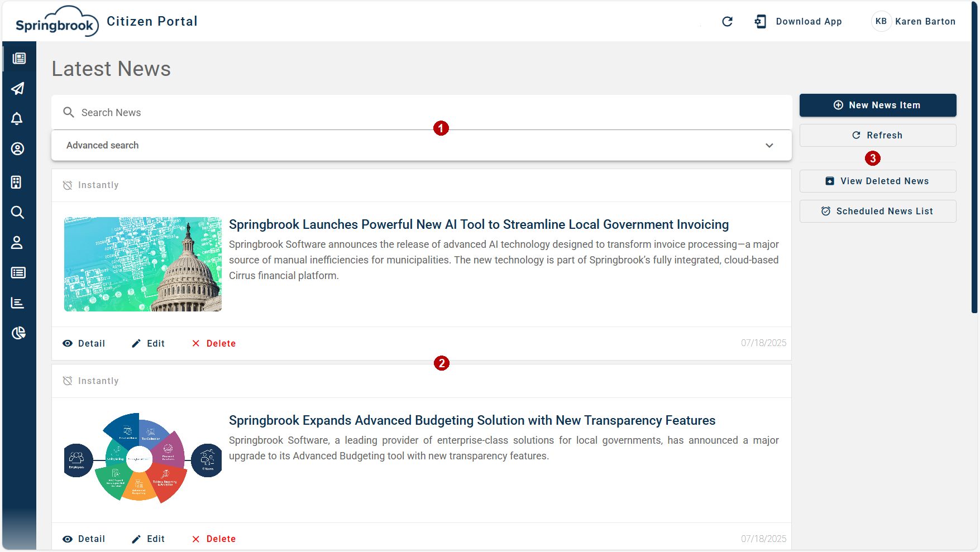The image size is (980, 552).
Task: Click the magnifier search sidebar icon
Action: [18, 212]
